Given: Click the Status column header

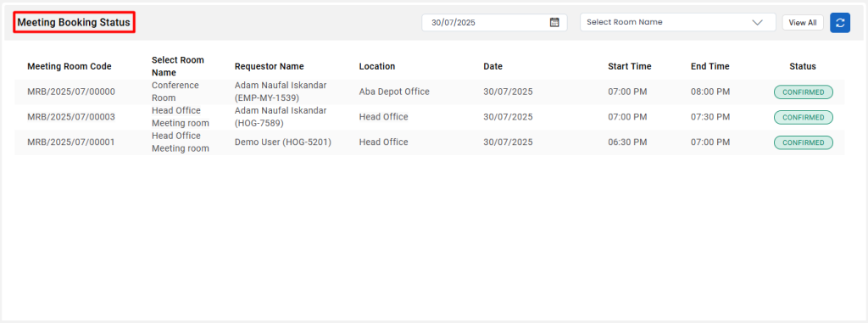Looking at the screenshot, I should 803,66.
